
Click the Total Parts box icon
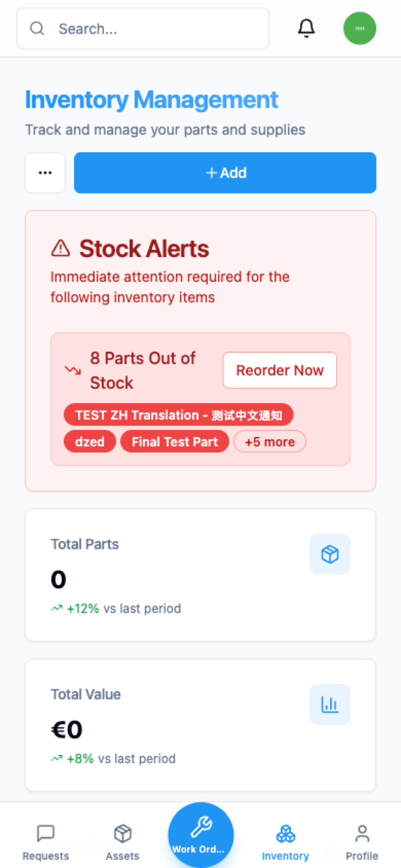[329, 554]
